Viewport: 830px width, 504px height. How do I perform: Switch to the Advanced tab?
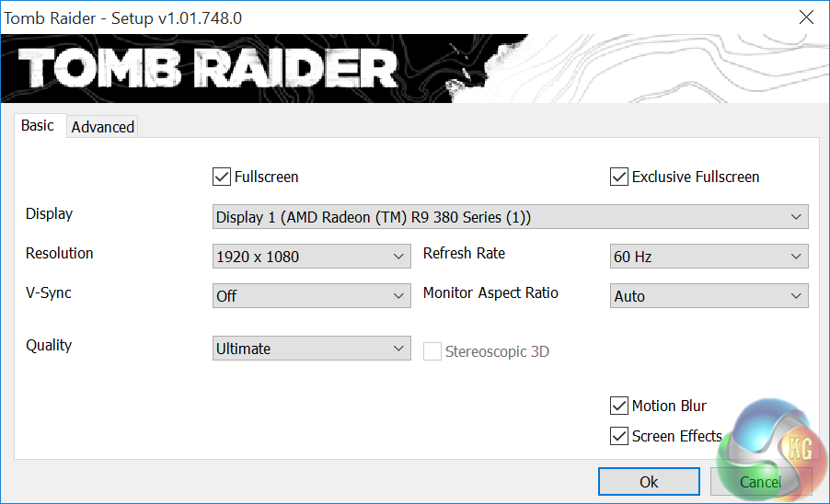103,127
